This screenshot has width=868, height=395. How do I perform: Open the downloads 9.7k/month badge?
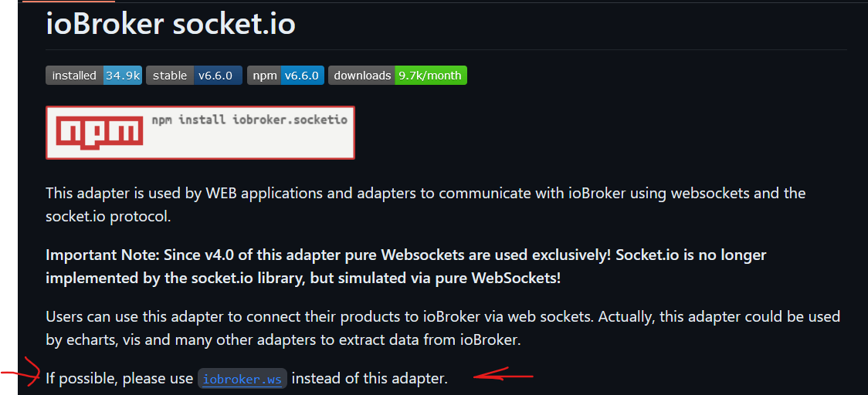click(x=398, y=76)
